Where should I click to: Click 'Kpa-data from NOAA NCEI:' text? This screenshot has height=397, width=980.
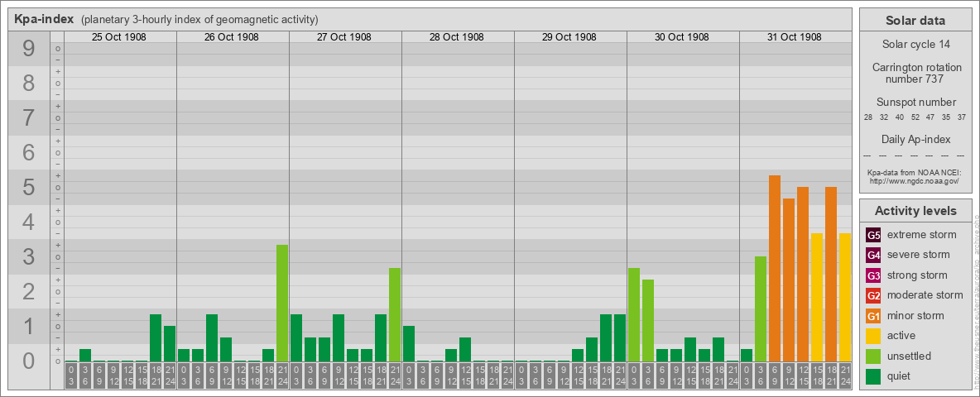(x=914, y=172)
